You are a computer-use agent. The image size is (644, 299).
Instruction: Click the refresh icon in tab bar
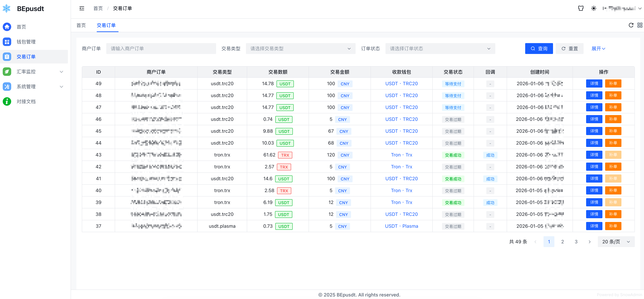click(631, 25)
